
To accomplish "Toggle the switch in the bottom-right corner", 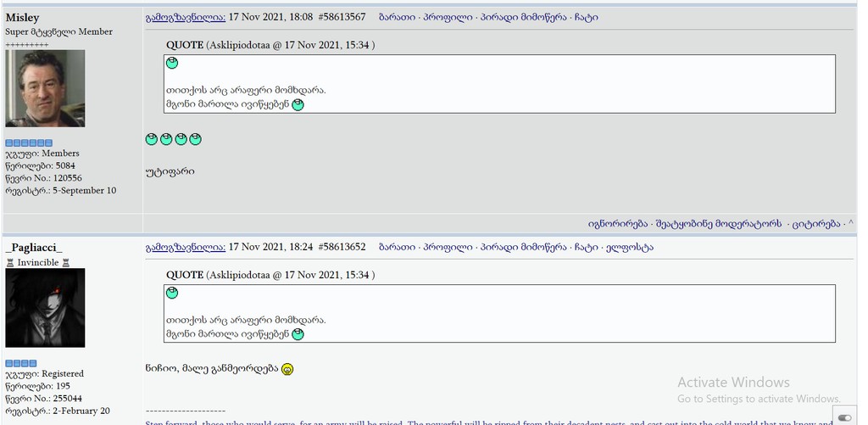I will click(x=845, y=417).
